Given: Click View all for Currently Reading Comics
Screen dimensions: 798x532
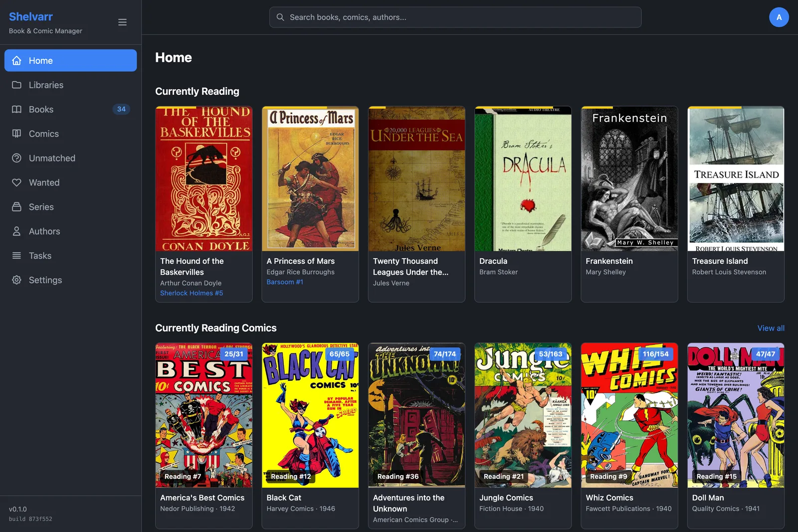Looking at the screenshot, I should [x=771, y=328].
